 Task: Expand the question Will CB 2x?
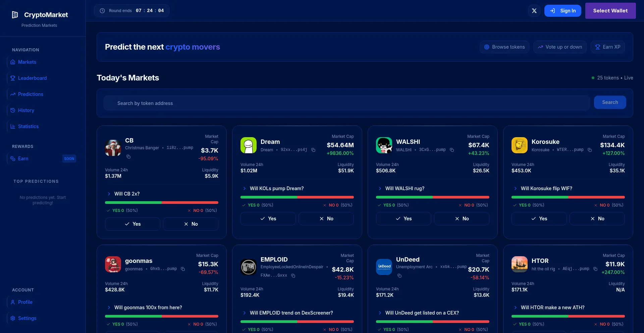(126, 194)
